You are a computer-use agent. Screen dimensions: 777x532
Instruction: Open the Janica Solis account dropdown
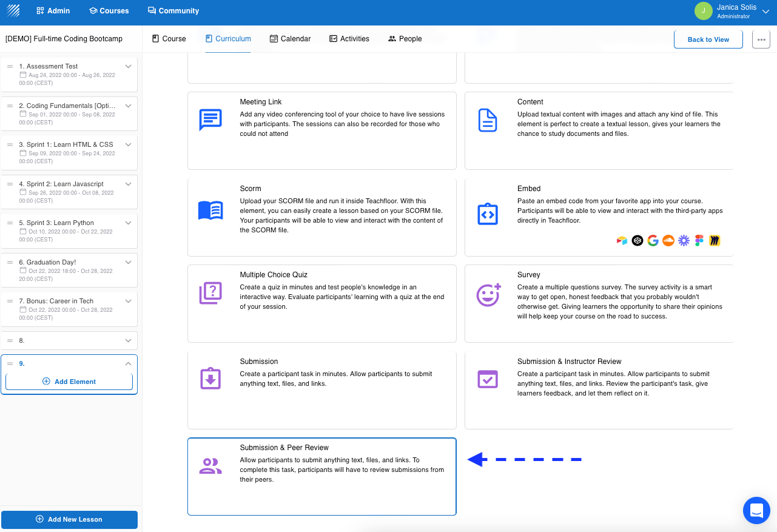pyautogui.click(x=765, y=10)
